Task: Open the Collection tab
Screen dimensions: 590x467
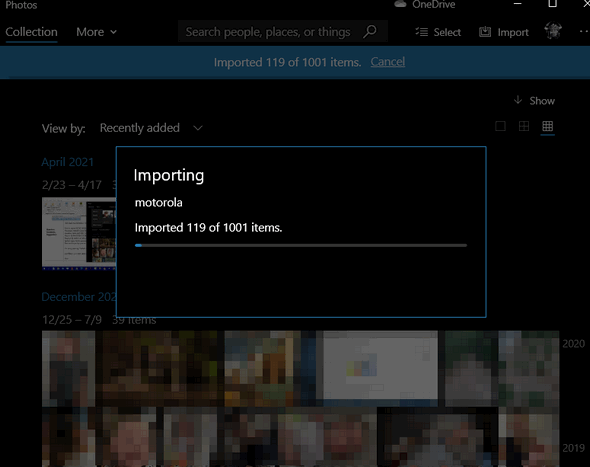Action: point(31,32)
